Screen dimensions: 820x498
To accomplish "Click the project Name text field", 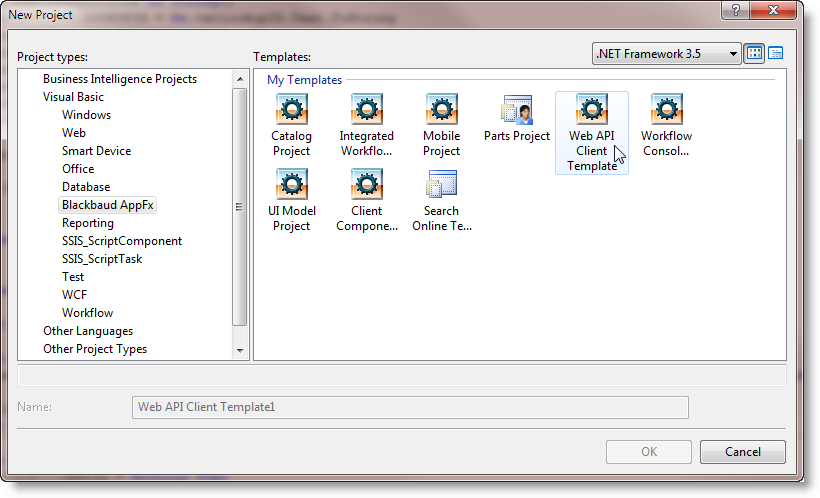I will [410, 407].
